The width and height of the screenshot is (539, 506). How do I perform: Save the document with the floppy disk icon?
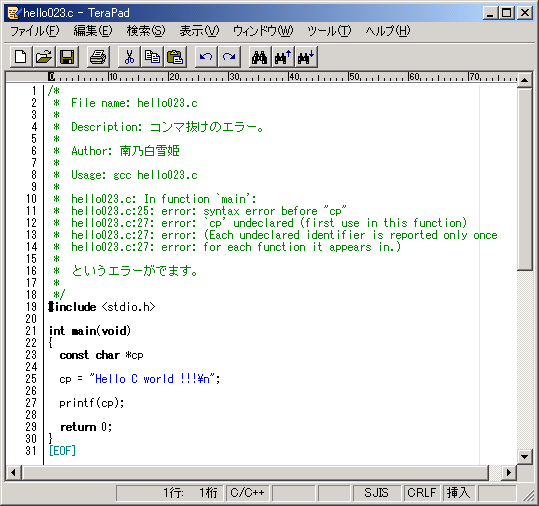(x=67, y=57)
